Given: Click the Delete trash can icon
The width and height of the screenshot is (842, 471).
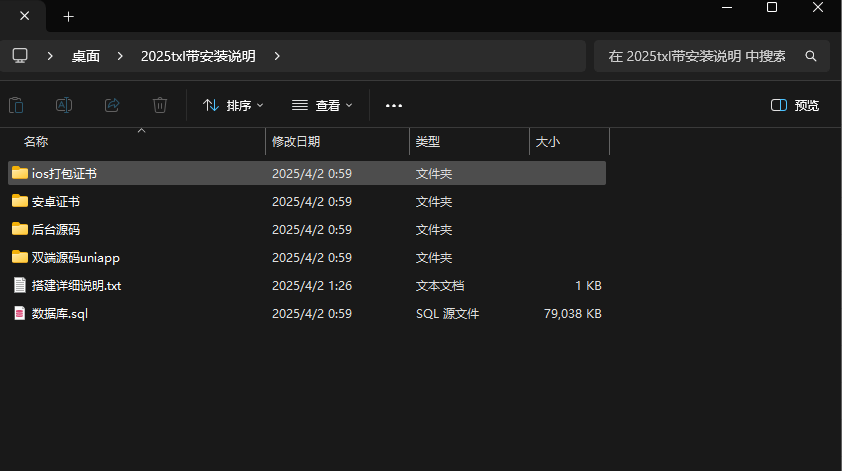Looking at the screenshot, I should pos(160,105).
